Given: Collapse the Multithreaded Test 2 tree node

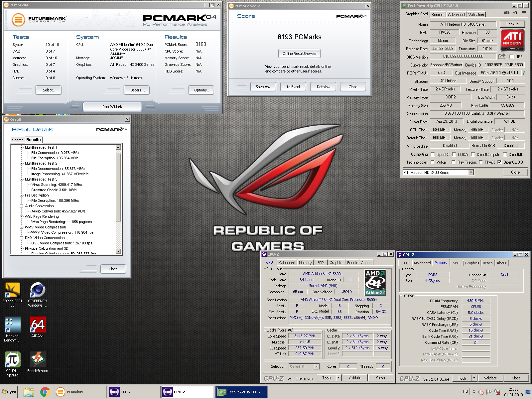Looking at the screenshot, I should 22,163.
